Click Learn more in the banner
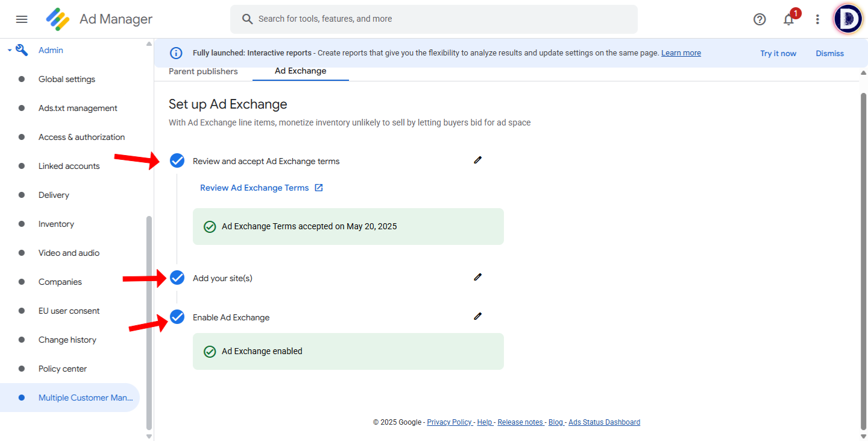 pyautogui.click(x=681, y=53)
